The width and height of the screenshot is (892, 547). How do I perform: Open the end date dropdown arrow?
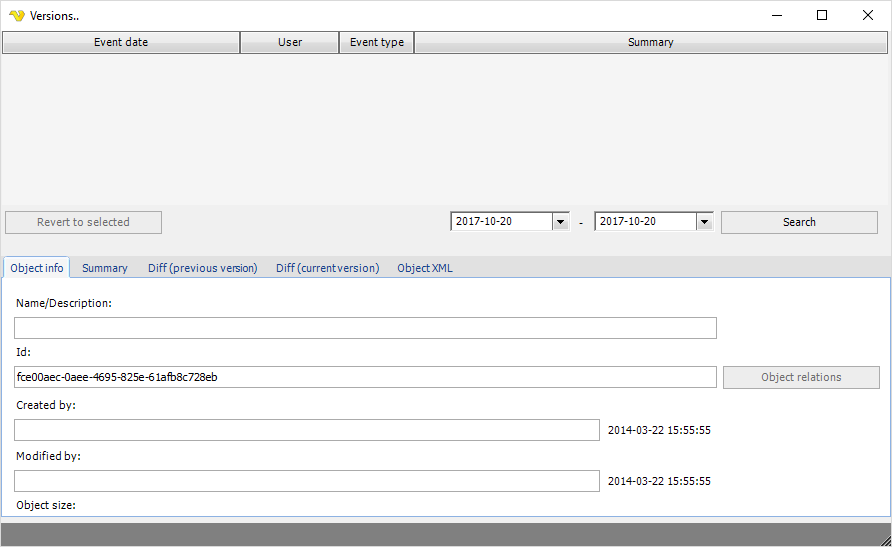point(704,222)
